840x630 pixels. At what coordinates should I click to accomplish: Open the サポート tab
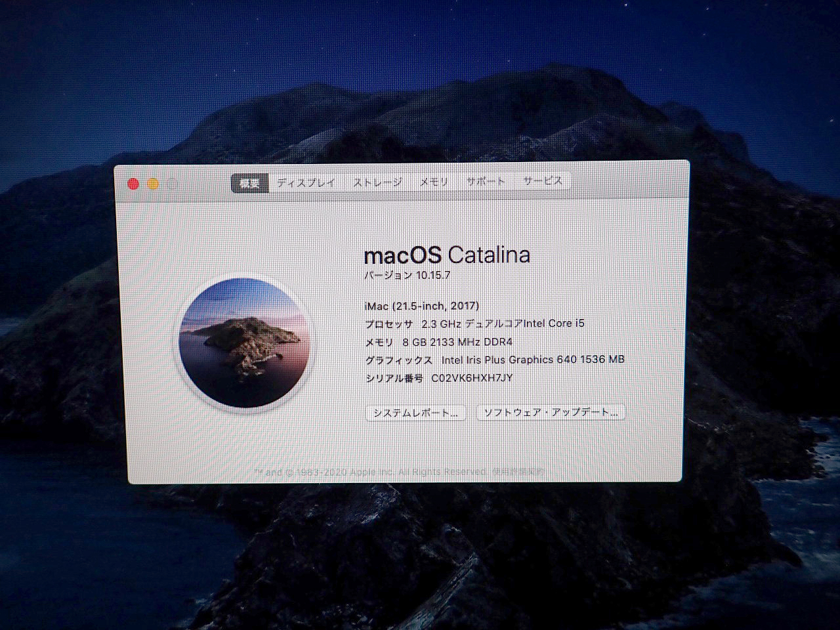(x=486, y=181)
